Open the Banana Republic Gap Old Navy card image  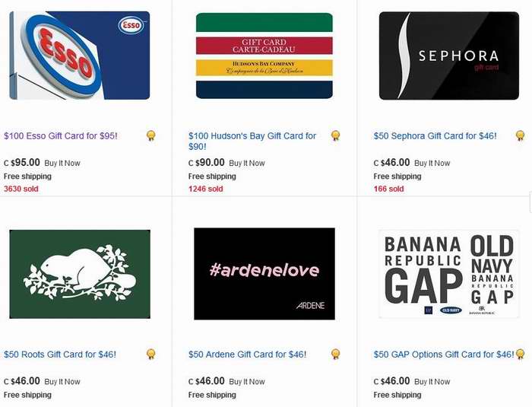pos(449,274)
